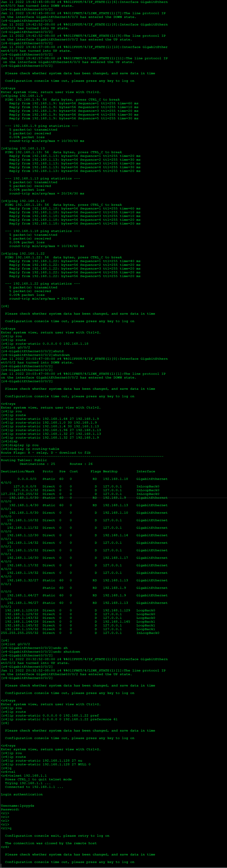Click 'Press CTRL_] to quit telnet mode'
Screen dimensions: 227x868
38,779
